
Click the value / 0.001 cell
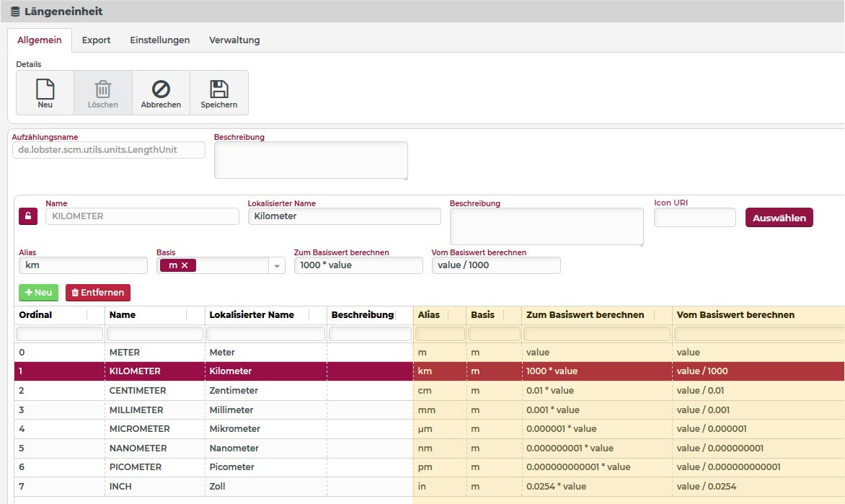(758, 410)
